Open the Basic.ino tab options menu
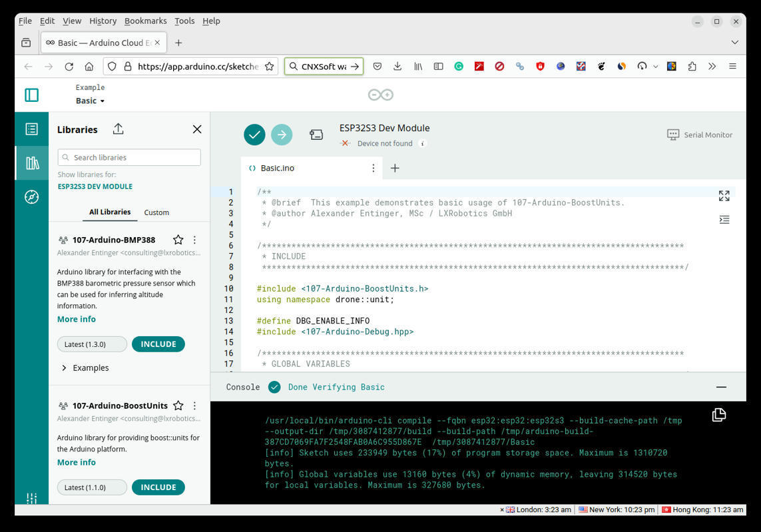This screenshot has width=761, height=532. click(374, 168)
